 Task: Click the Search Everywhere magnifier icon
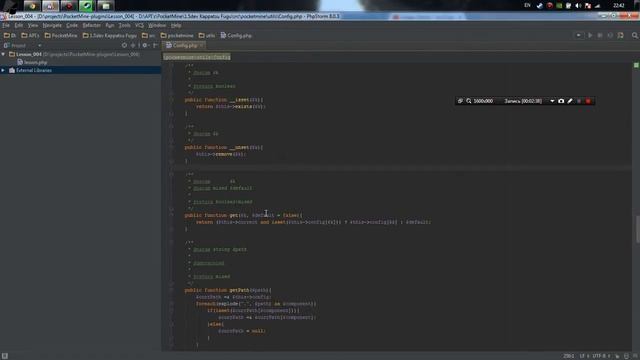pyautogui.click(x=635, y=36)
